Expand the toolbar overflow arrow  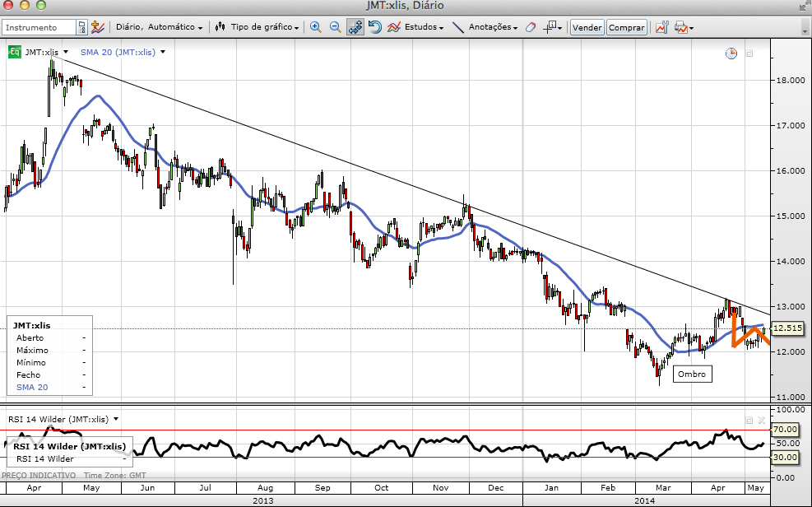805,31
